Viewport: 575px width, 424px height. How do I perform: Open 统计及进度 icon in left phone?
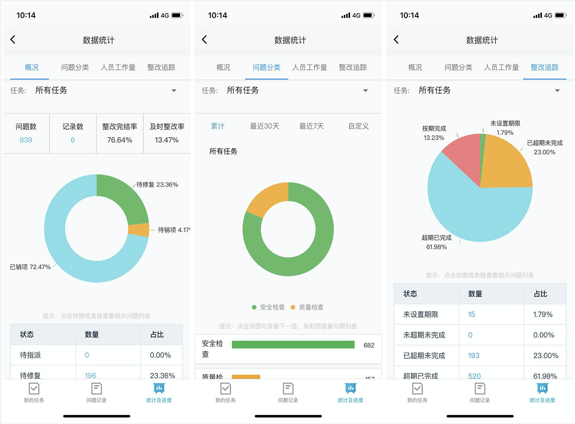159,392
